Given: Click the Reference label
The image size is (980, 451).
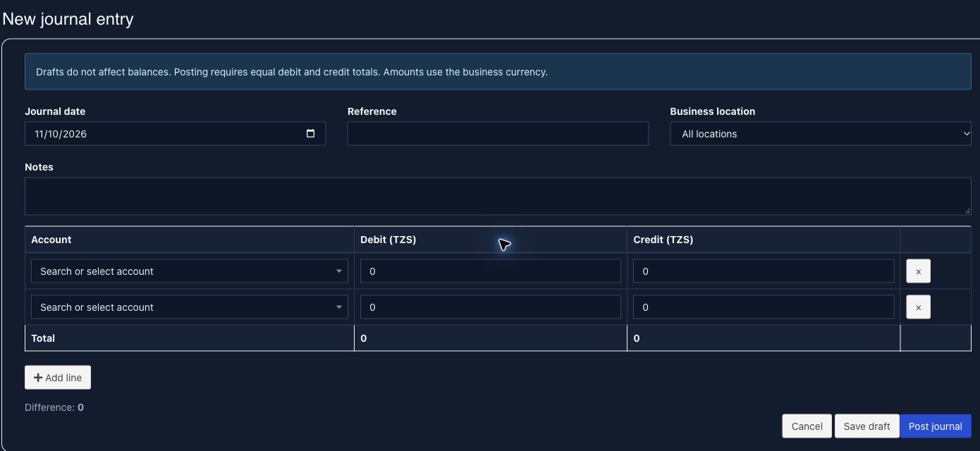Looking at the screenshot, I should click(372, 111).
